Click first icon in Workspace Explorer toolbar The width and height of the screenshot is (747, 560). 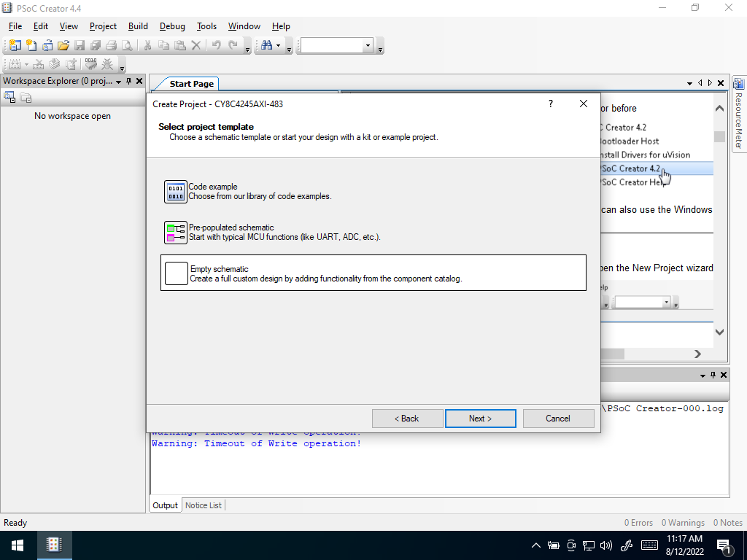pyautogui.click(x=9, y=98)
